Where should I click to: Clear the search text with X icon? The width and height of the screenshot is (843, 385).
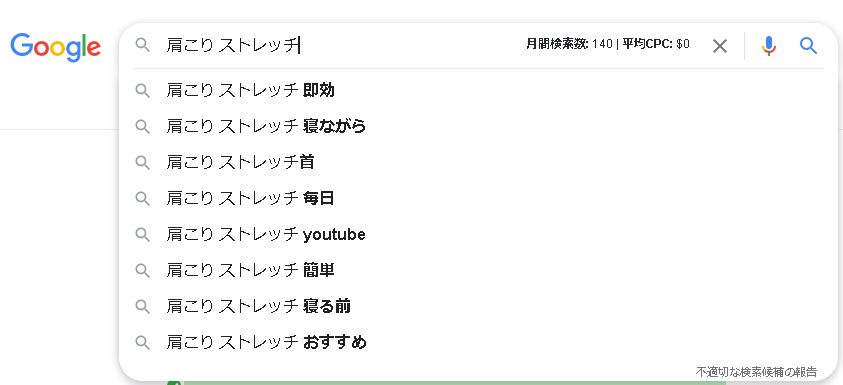(719, 46)
